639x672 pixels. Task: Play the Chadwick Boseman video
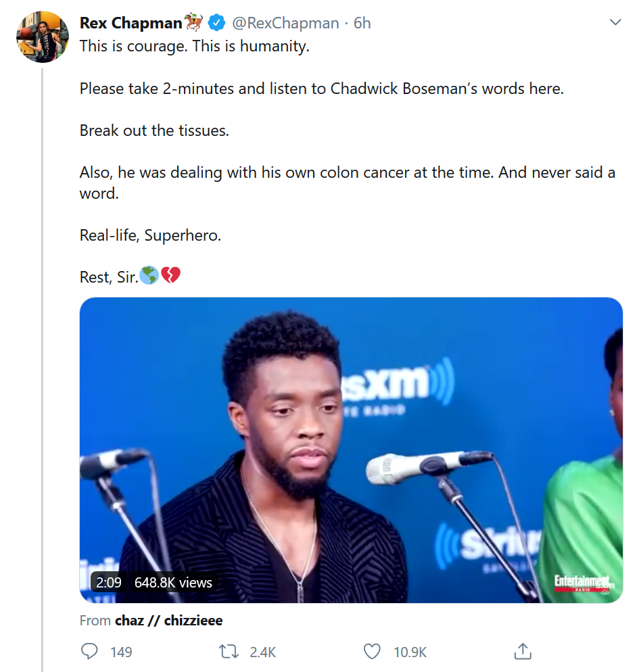click(351, 450)
